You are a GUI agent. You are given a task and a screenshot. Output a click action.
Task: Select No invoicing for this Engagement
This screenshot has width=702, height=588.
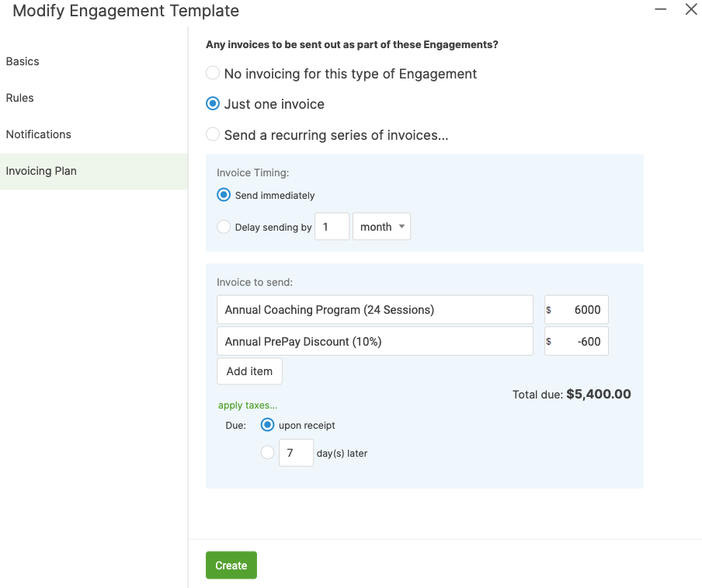coord(213,74)
